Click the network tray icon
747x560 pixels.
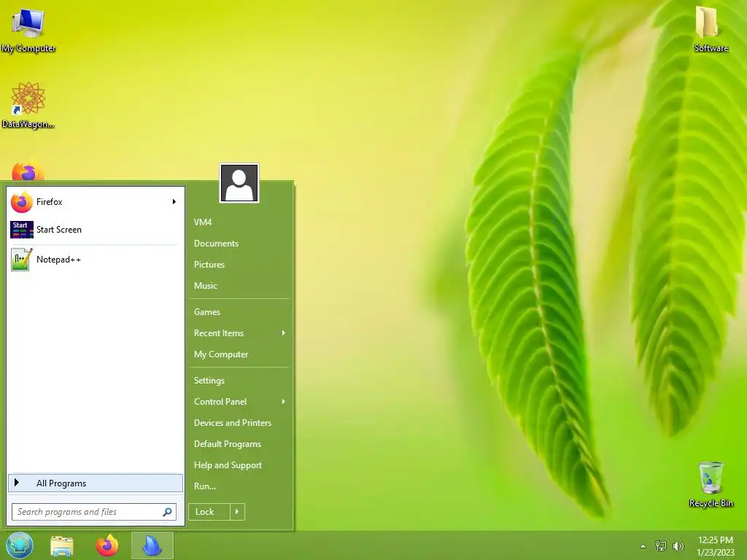click(x=661, y=546)
